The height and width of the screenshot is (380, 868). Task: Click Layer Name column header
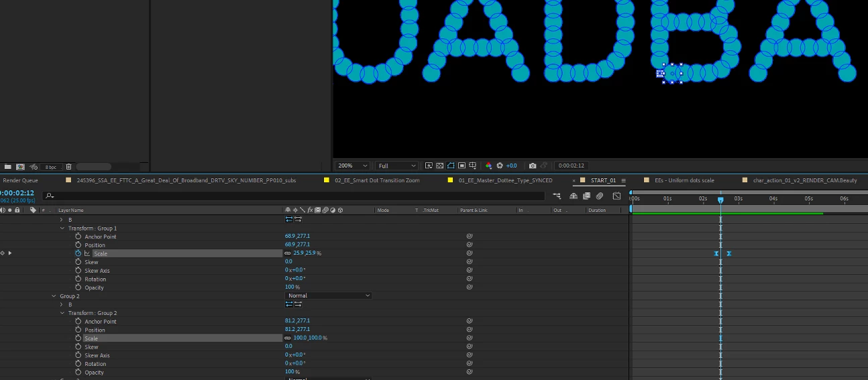70,210
